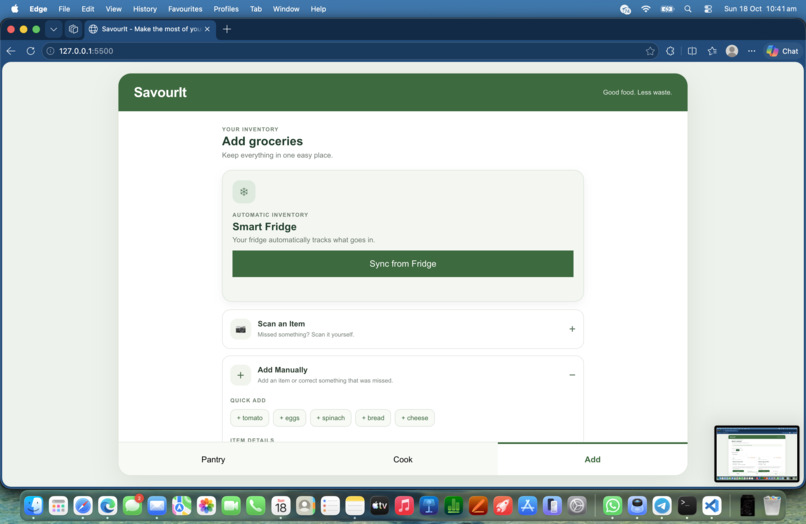Image resolution: width=806 pixels, height=524 pixels.
Task: Open WhatsApp from the dock
Action: 612,506
